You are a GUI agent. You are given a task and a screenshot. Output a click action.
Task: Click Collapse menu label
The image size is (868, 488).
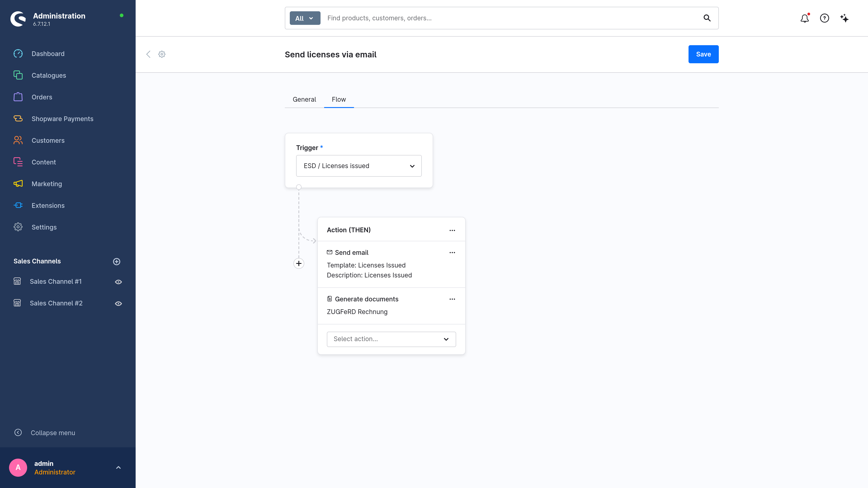click(x=53, y=433)
